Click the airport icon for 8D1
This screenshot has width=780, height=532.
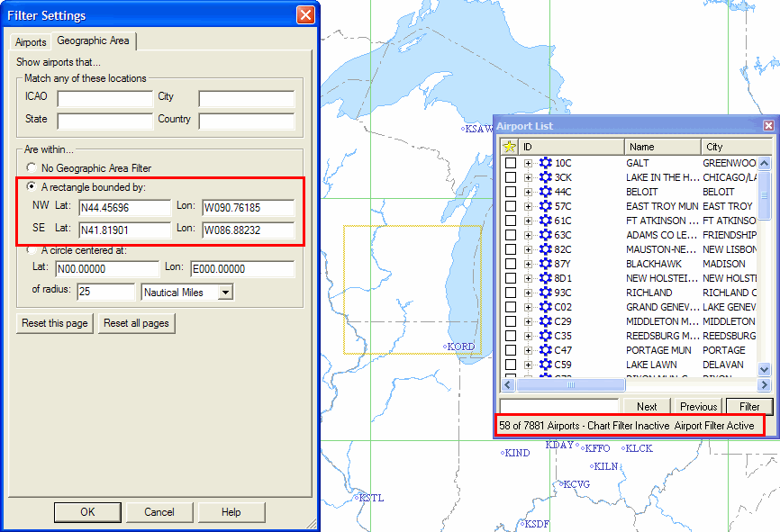(546, 278)
